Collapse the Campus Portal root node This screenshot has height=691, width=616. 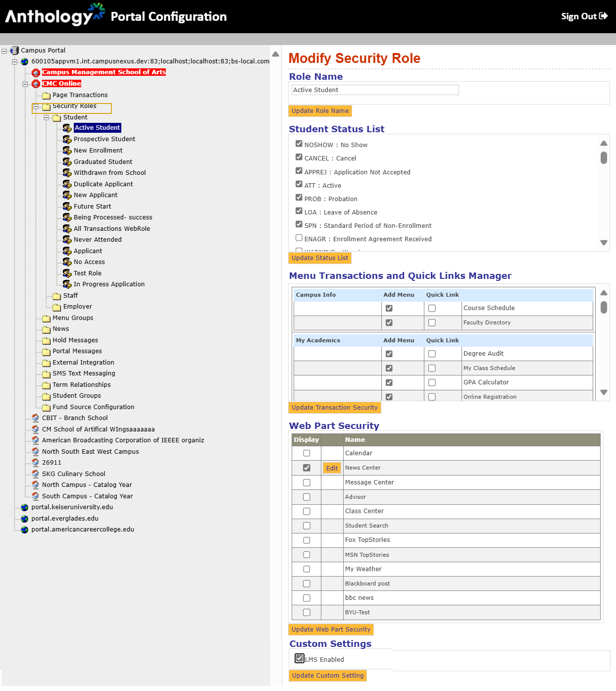[4, 51]
